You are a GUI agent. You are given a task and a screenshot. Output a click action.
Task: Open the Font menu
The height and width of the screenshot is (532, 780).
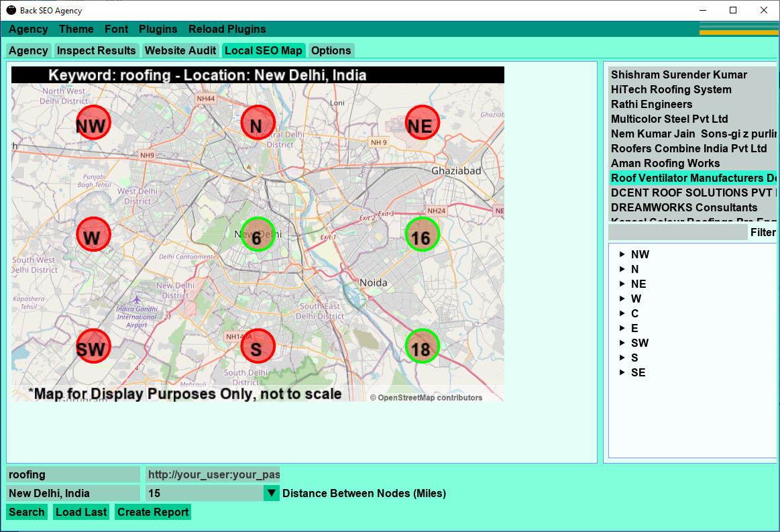point(117,29)
